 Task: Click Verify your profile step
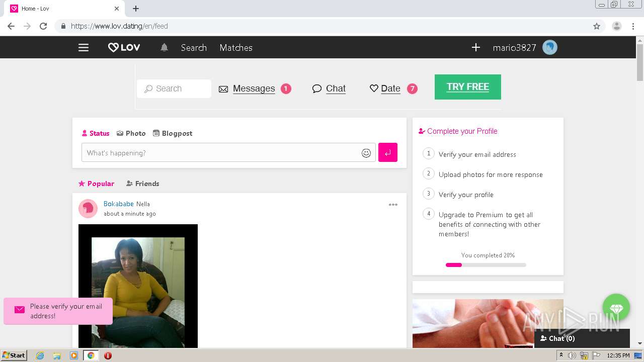[x=466, y=195]
